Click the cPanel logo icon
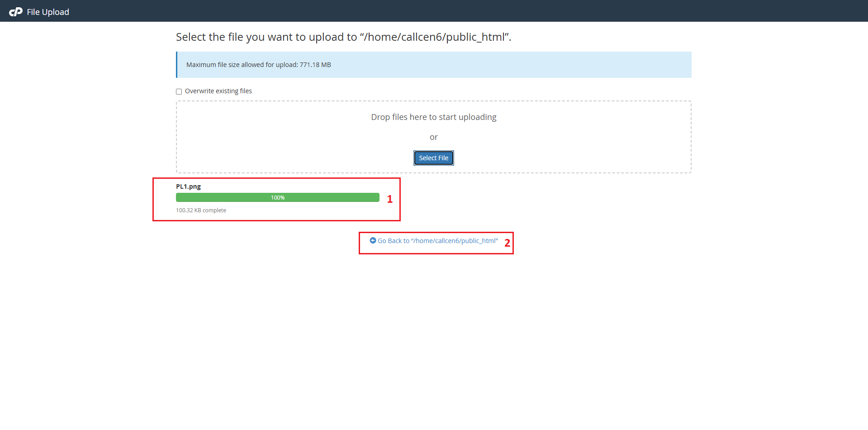Viewport: 868px width, 430px height. click(16, 12)
